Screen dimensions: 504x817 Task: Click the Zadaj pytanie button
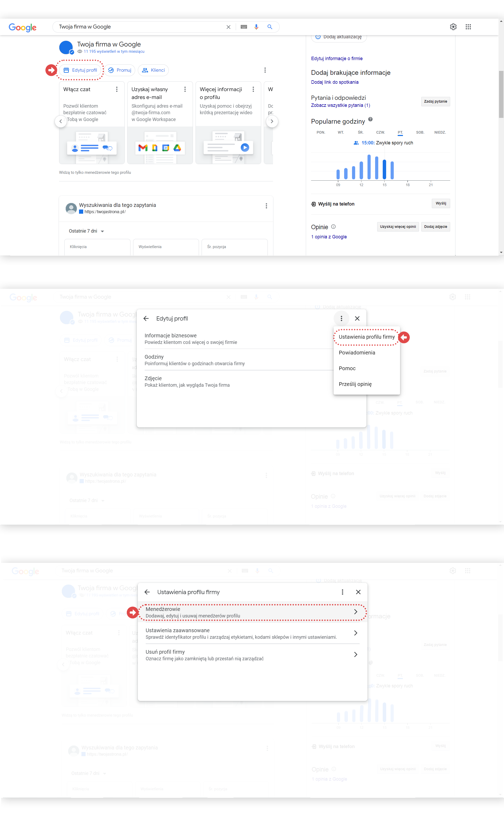(x=435, y=101)
